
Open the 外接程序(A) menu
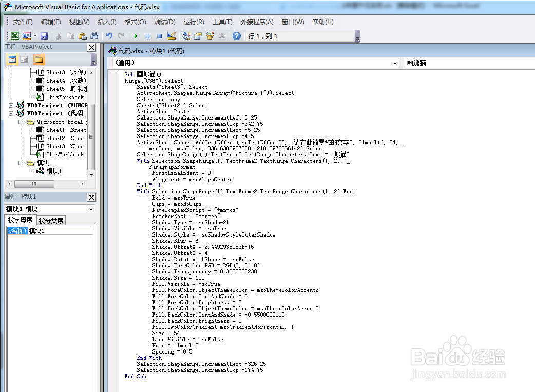tap(257, 22)
